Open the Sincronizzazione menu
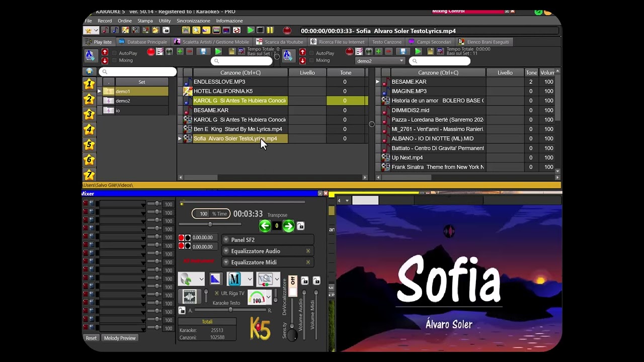 point(193,21)
